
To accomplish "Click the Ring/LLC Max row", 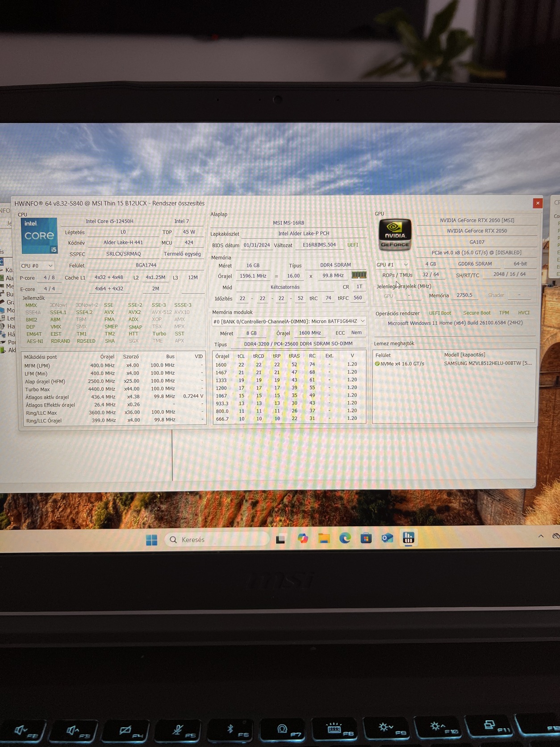I will pos(113,412).
